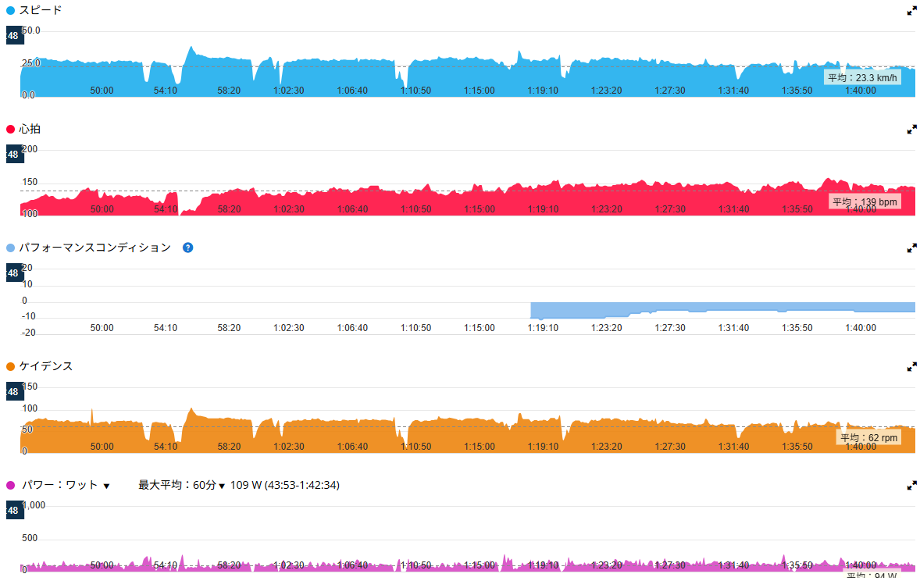Click the 平均 23.3 km/h label
This screenshot has height=588, width=920.
click(862, 77)
